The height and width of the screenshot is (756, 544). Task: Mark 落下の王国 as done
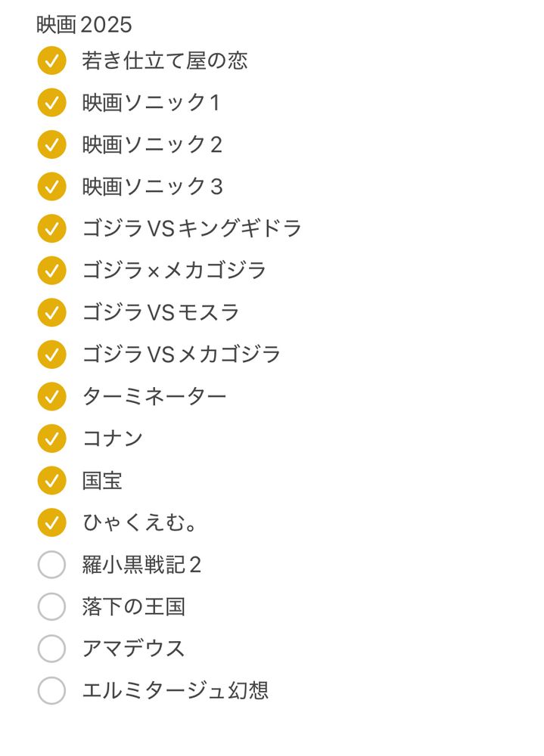tap(51, 606)
